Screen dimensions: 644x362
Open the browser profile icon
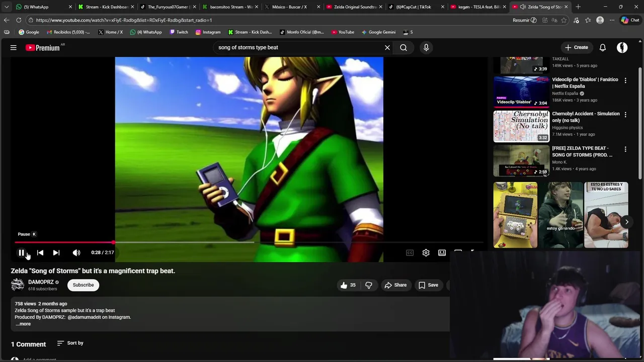(600, 20)
